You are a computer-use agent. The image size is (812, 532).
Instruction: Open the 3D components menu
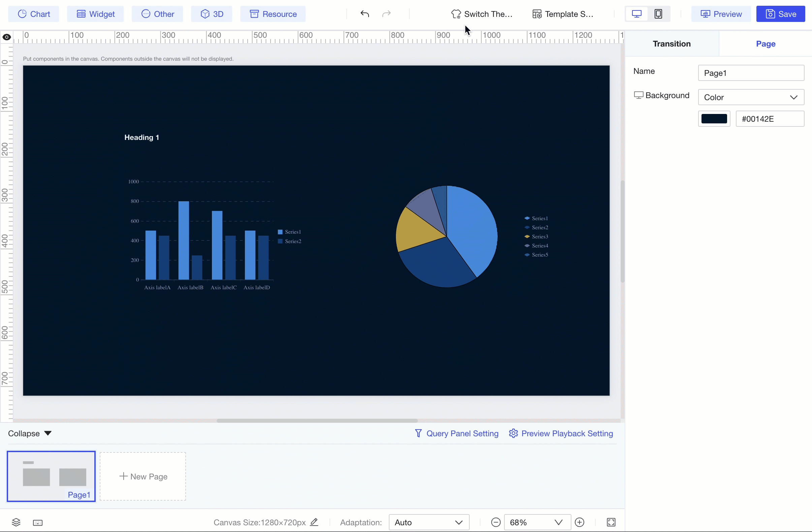click(x=212, y=14)
